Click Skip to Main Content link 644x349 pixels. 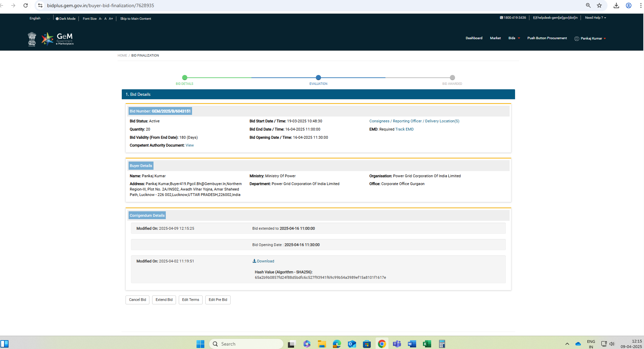pos(135,19)
